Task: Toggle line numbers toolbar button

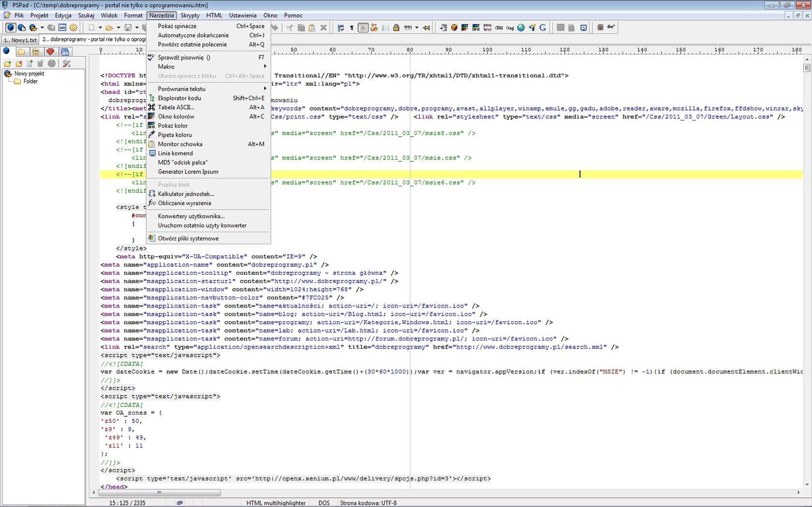Action: click(385, 28)
